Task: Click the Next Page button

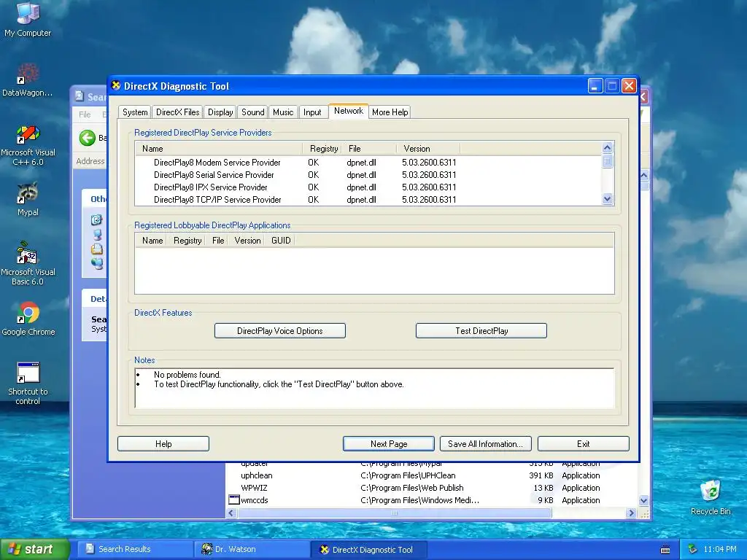Action: [389, 444]
